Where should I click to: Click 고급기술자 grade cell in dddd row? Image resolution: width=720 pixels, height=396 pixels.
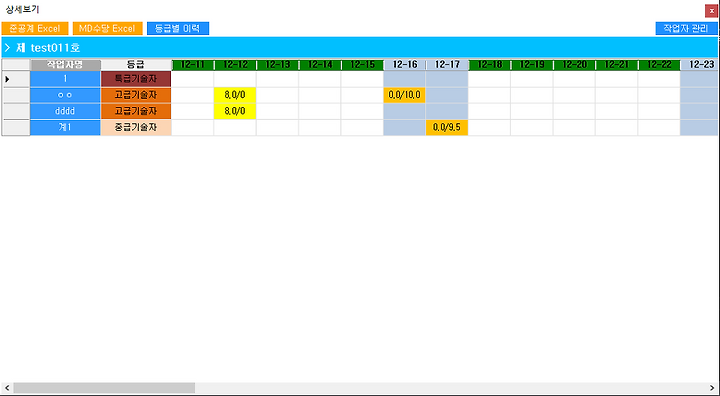click(136, 111)
